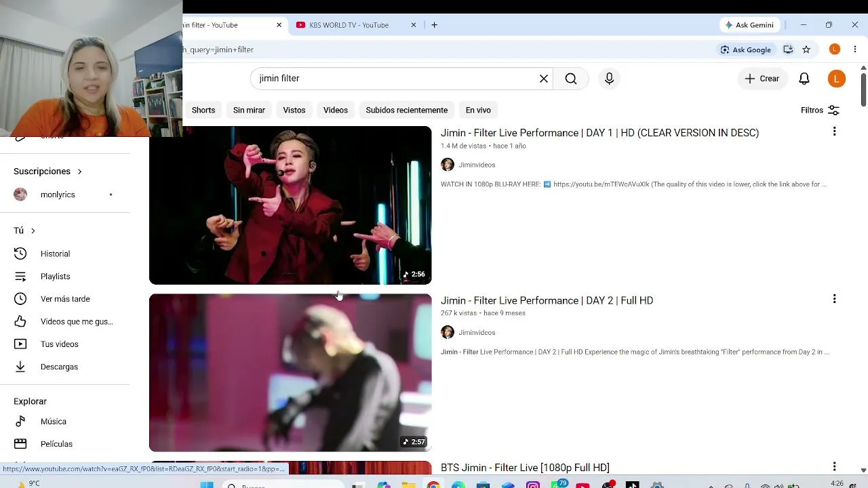This screenshot has width=868, height=488.
Task: Click the DAY 1 description starting WATCH IN 1080p
Action: 633,184
